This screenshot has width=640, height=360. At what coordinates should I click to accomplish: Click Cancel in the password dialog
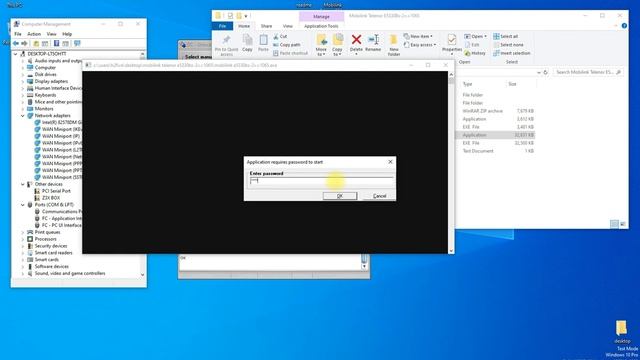379,196
